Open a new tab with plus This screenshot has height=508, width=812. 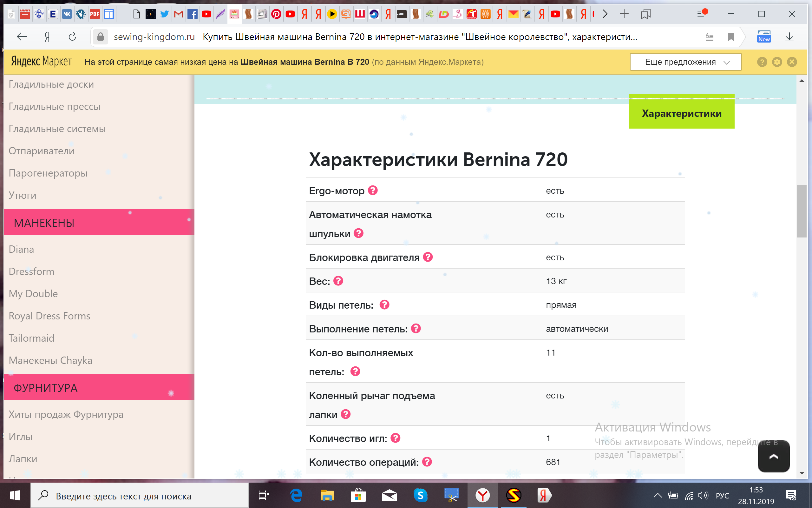(x=624, y=14)
